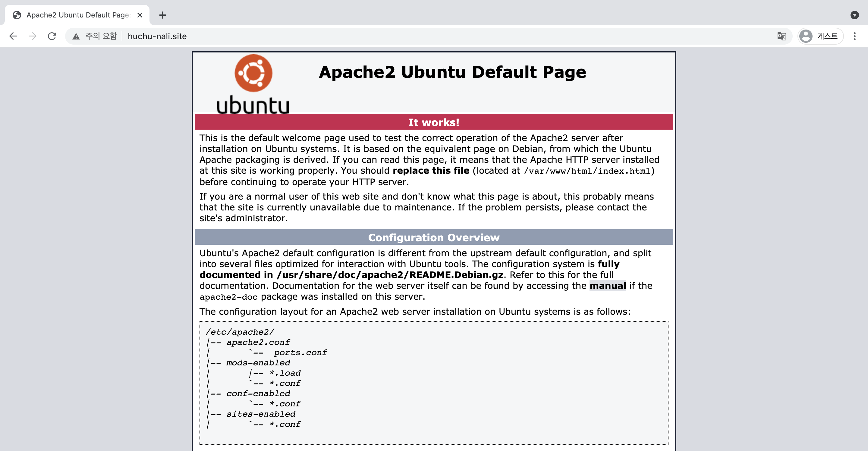Click the Configuration Overview header bar
Viewport: 868px width, 451px height.
pyautogui.click(x=434, y=237)
